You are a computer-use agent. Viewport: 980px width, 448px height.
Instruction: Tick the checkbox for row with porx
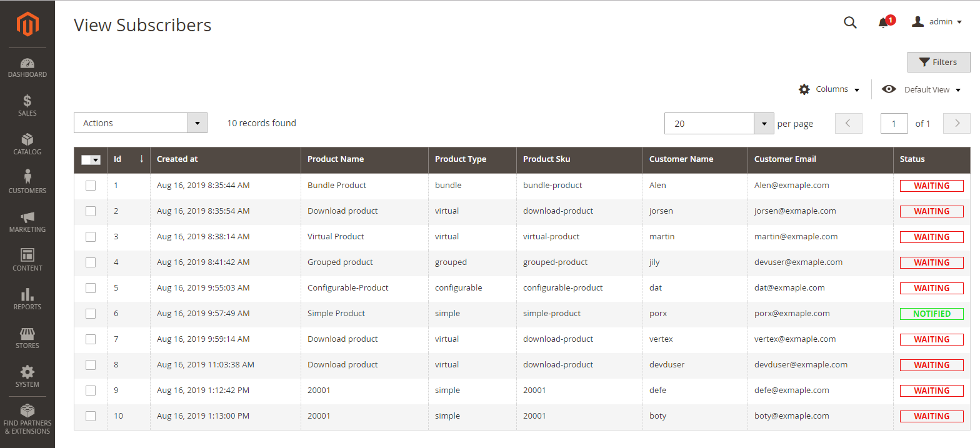click(91, 314)
